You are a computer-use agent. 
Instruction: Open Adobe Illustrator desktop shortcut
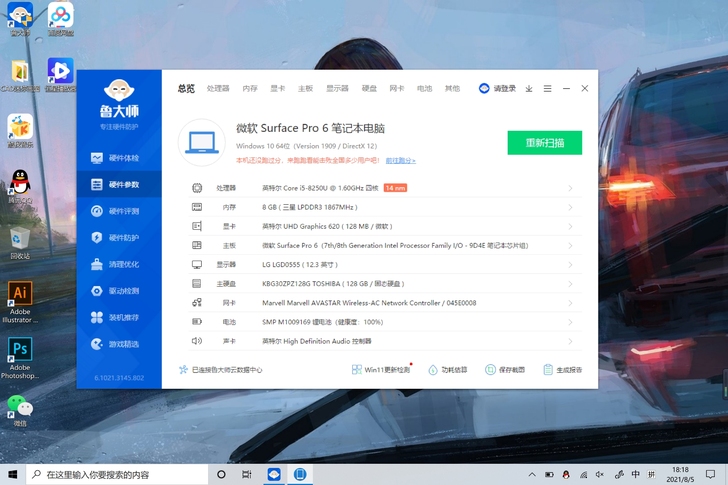(x=20, y=302)
